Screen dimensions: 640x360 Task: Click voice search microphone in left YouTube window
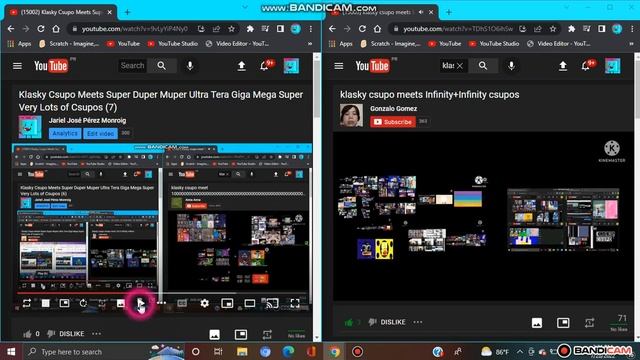190,66
